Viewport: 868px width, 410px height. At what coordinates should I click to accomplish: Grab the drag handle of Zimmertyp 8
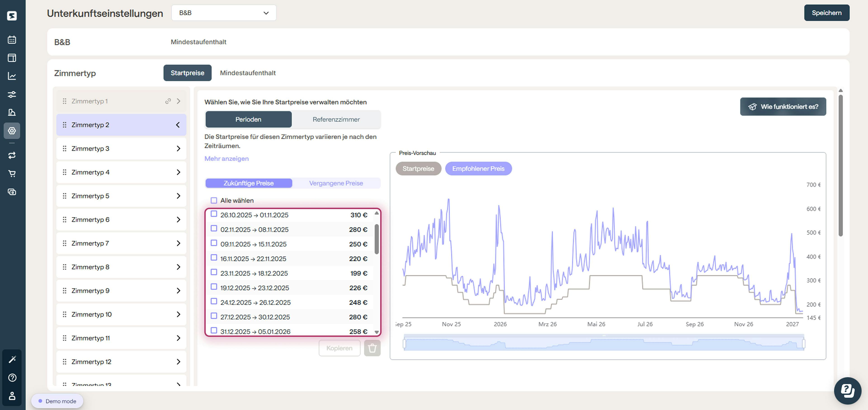64,267
